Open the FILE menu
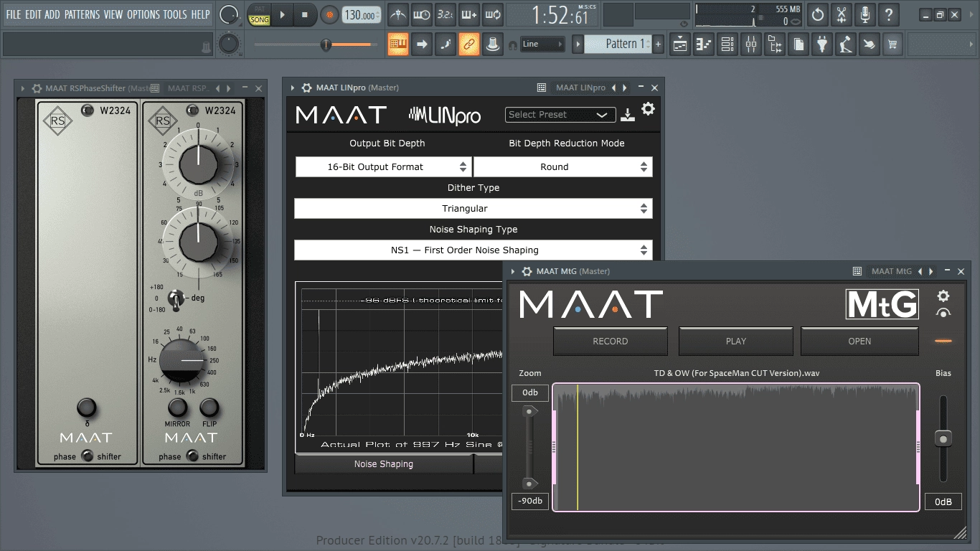 coord(13,14)
